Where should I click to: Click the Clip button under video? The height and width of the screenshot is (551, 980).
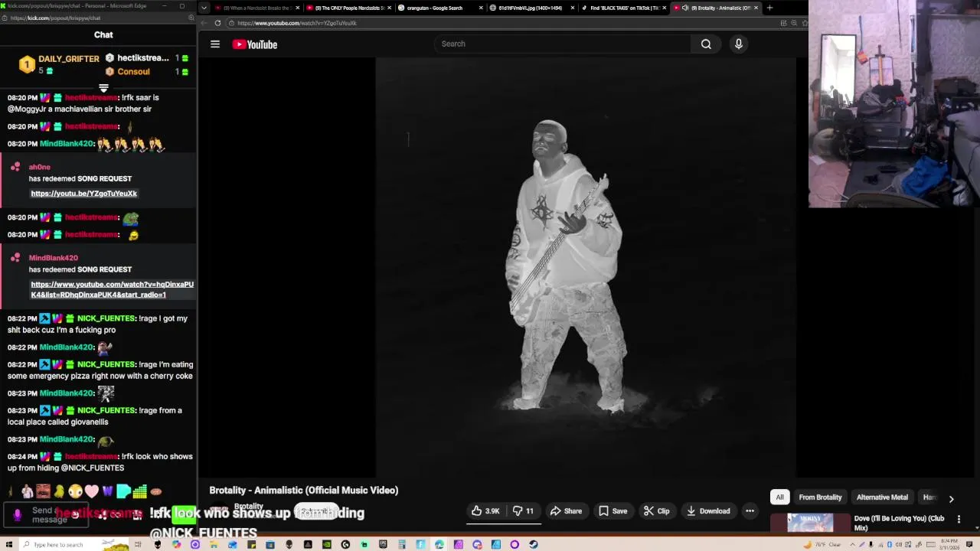point(656,510)
